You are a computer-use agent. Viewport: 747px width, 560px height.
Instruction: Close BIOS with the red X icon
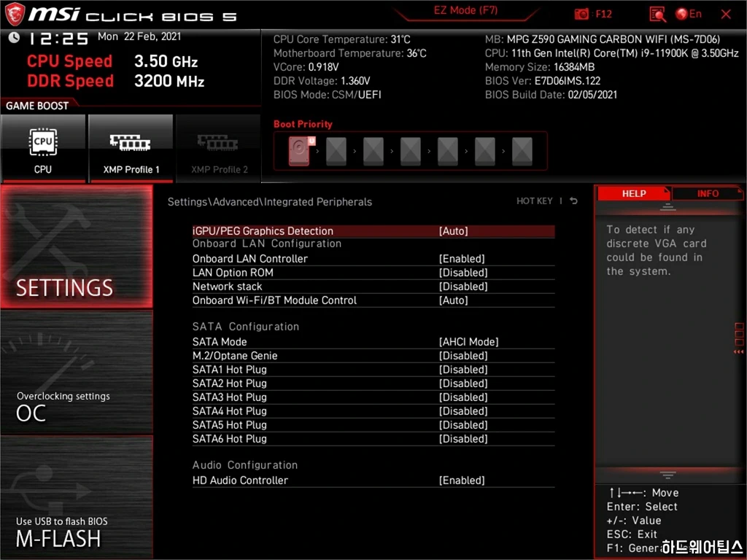click(726, 15)
